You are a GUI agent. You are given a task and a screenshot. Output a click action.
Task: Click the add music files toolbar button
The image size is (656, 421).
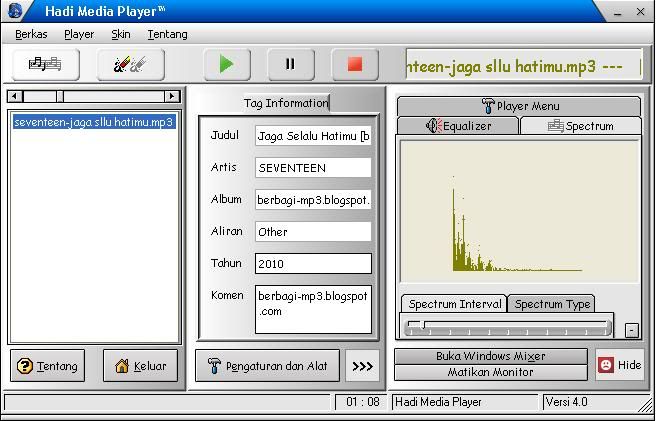(46, 64)
